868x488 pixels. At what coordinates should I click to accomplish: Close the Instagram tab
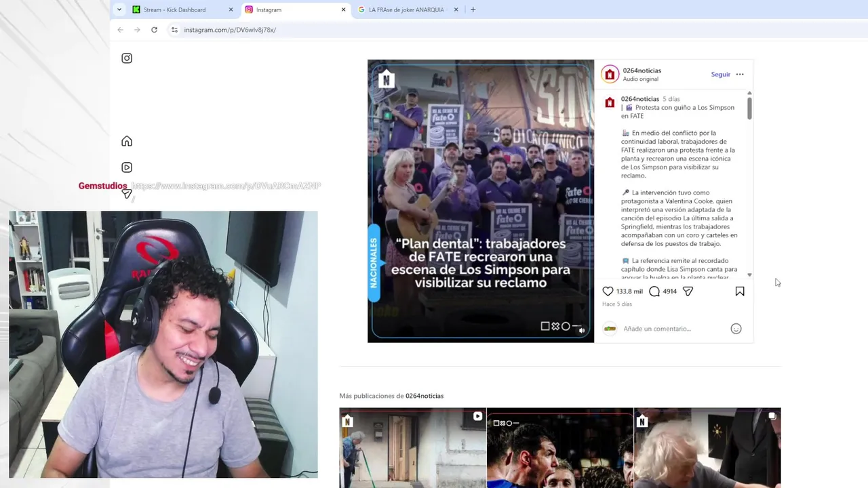[x=343, y=9]
